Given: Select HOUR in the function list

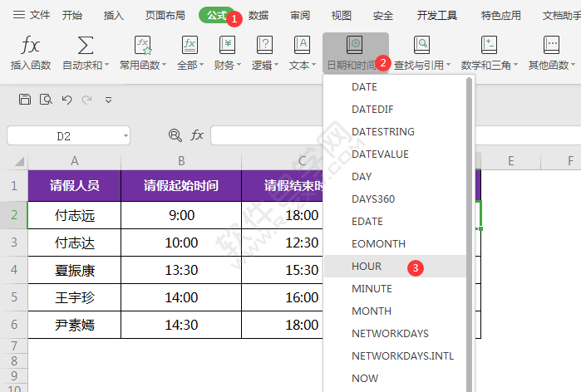Looking at the screenshot, I should point(395,266).
